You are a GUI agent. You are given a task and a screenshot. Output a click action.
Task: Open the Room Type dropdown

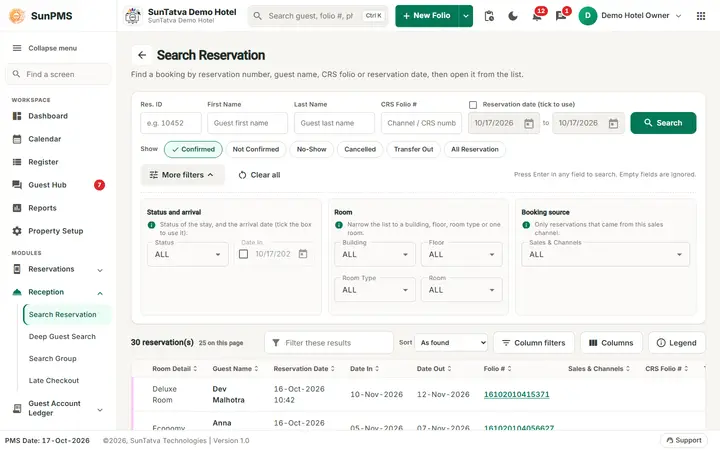coord(375,290)
